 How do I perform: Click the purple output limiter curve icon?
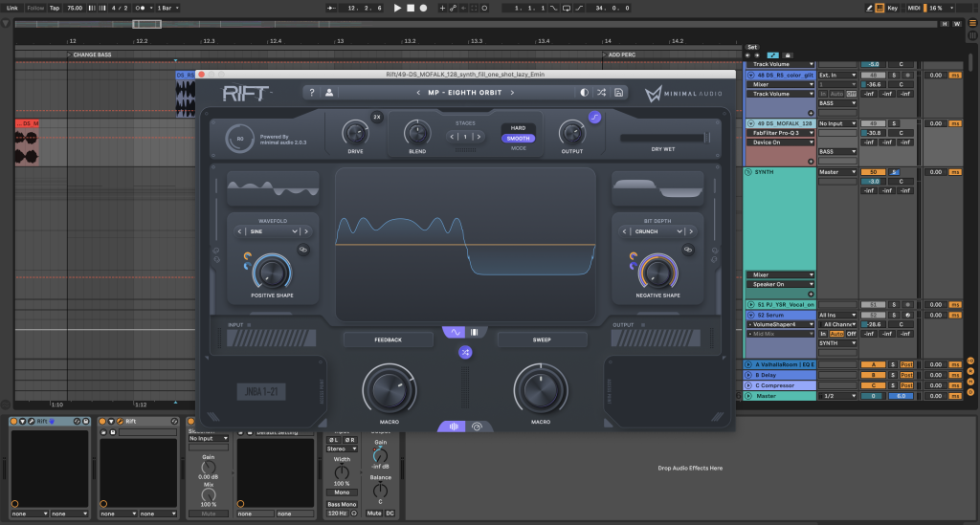click(x=594, y=117)
